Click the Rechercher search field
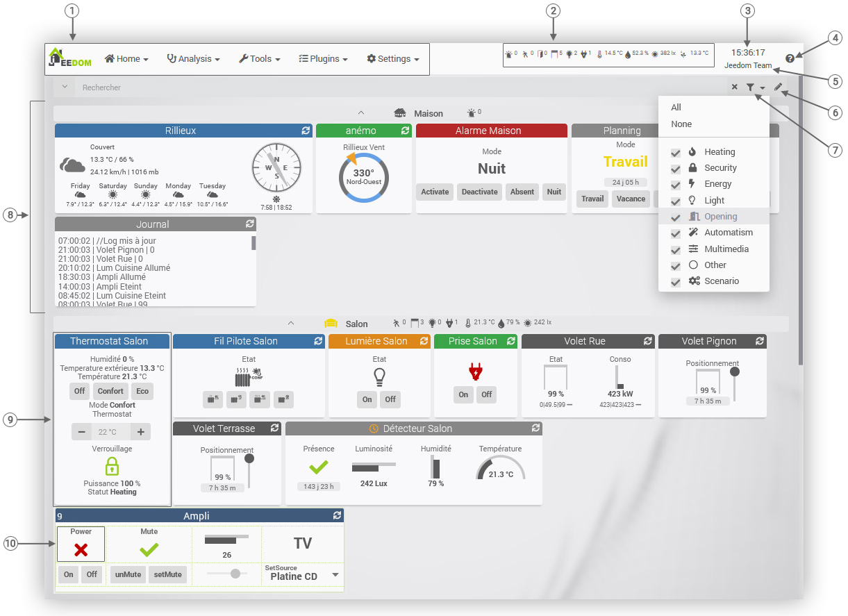 point(139,87)
